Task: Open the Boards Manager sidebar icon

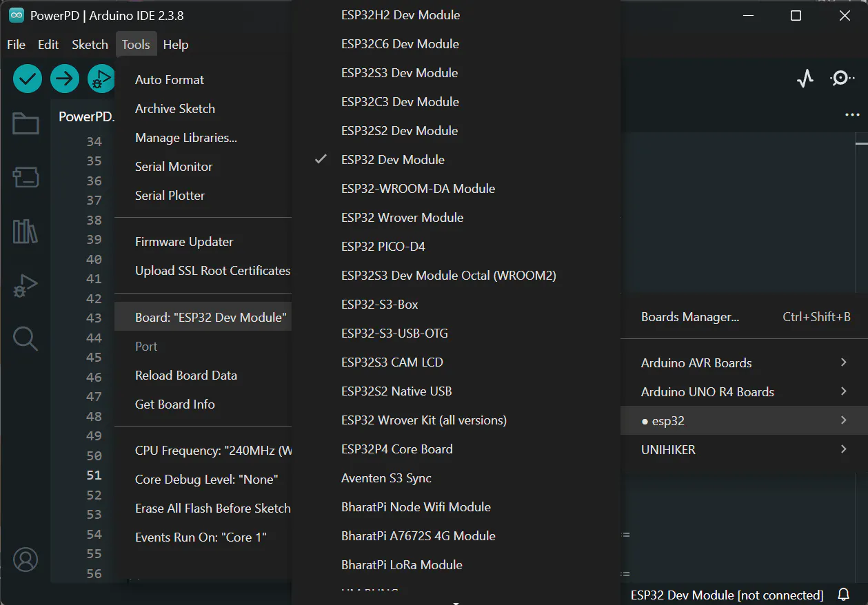Action: (x=26, y=177)
